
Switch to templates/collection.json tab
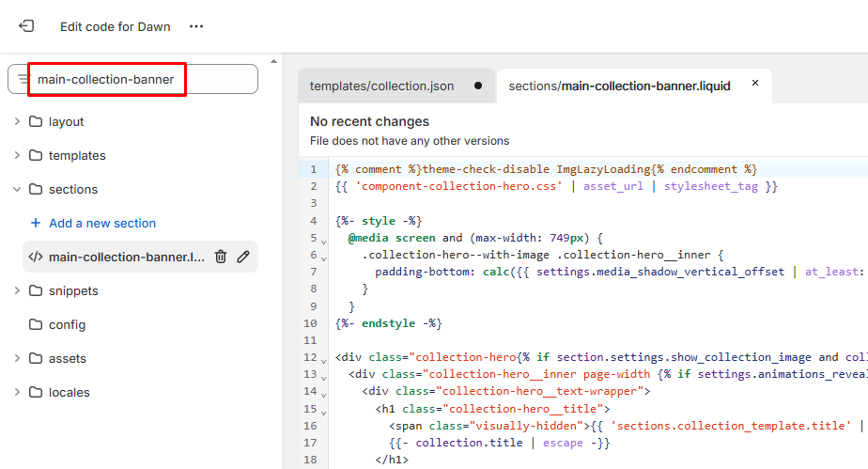pyautogui.click(x=396, y=86)
